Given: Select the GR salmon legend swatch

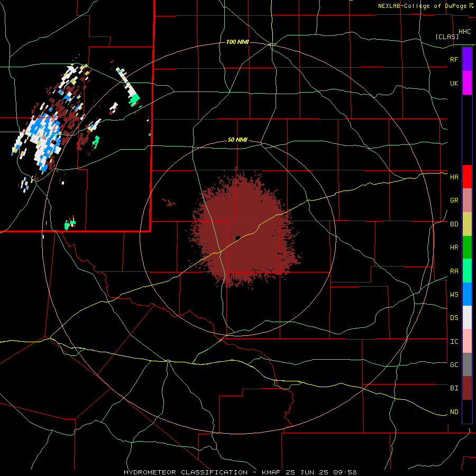Looking at the screenshot, I should click(467, 200).
